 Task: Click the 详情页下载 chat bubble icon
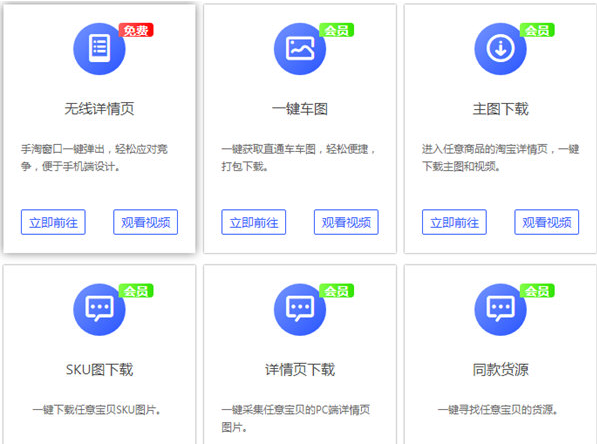300,309
